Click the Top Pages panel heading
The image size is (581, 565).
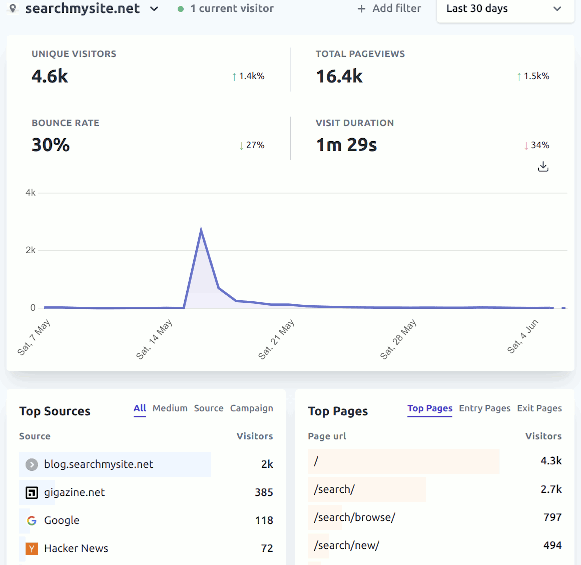point(338,411)
